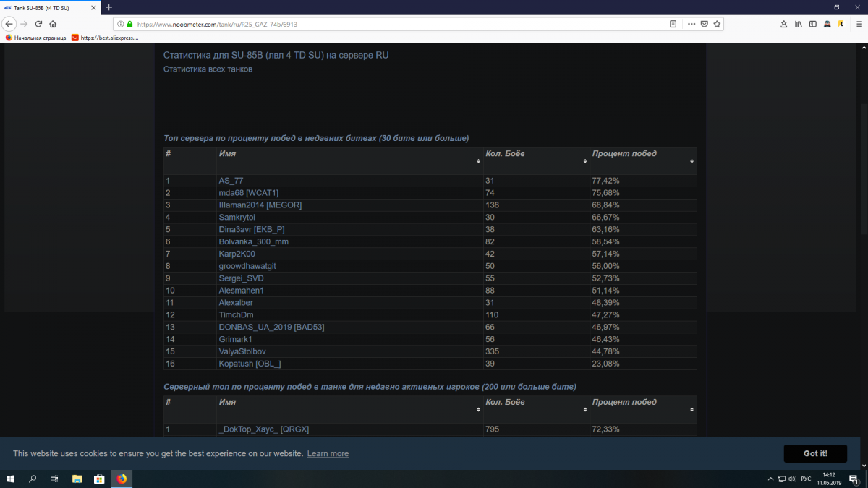The height and width of the screenshot is (488, 868).
Task: Open Microsoft Store from the taskbar
Action: 99,479
